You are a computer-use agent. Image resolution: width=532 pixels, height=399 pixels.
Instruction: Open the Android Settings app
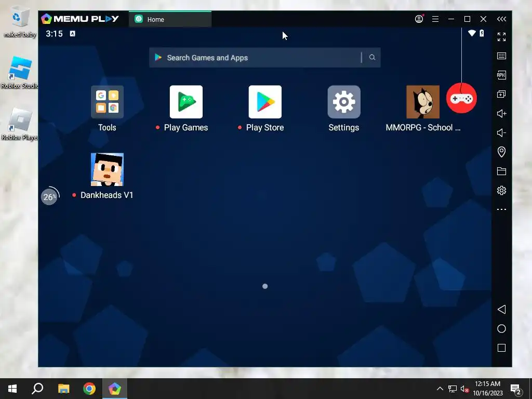[344, 102]
